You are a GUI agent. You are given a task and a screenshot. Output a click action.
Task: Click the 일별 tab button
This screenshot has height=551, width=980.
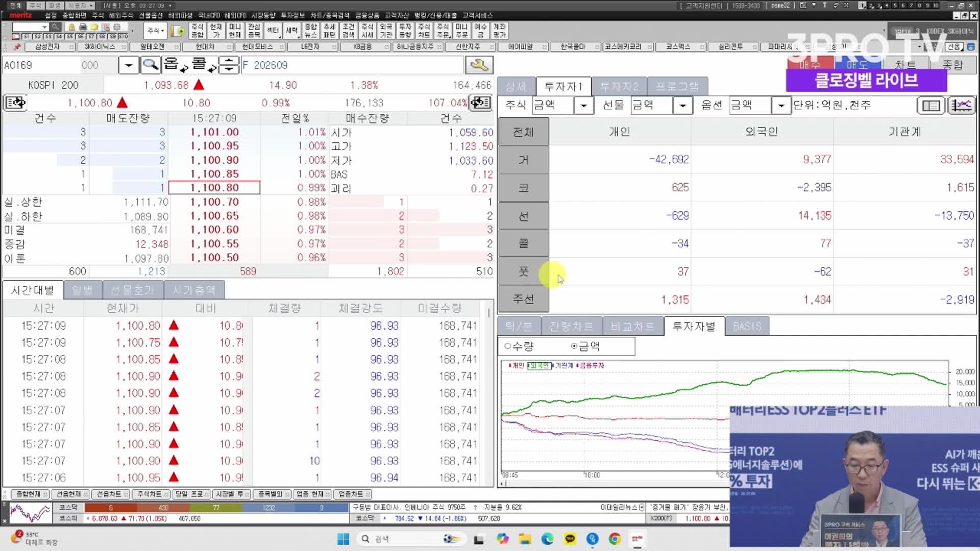(82, 290)
